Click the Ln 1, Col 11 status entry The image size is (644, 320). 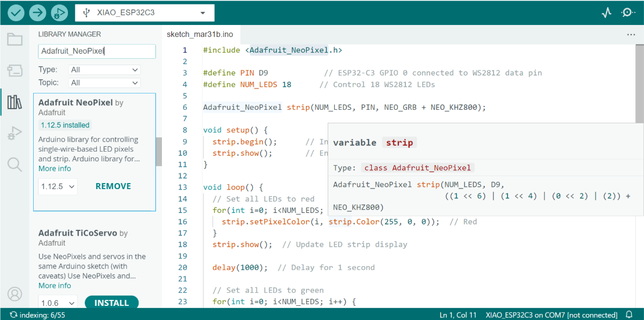coord(458,315)
